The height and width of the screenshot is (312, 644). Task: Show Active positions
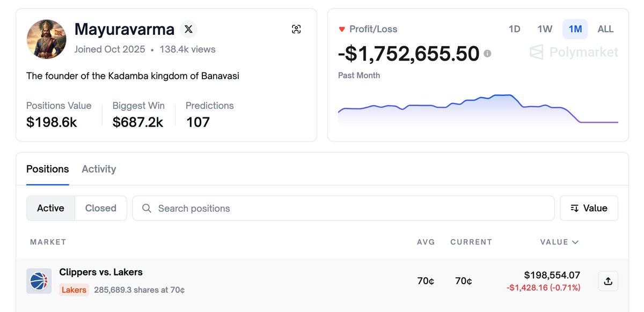click(50, 208)
